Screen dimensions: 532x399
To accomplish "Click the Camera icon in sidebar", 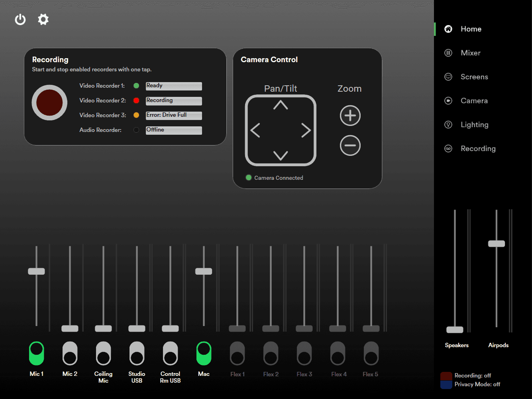I will [448, 101].
